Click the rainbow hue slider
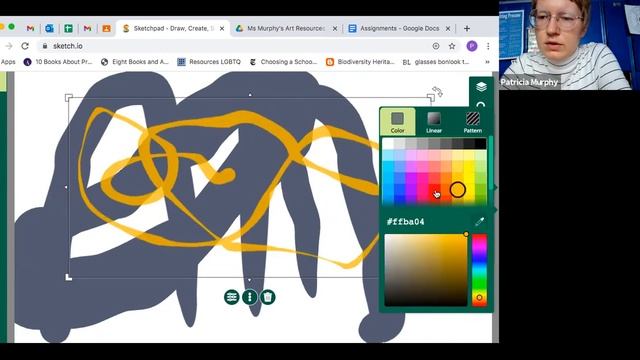Viewport: 640px width, 360px height. 480,270
